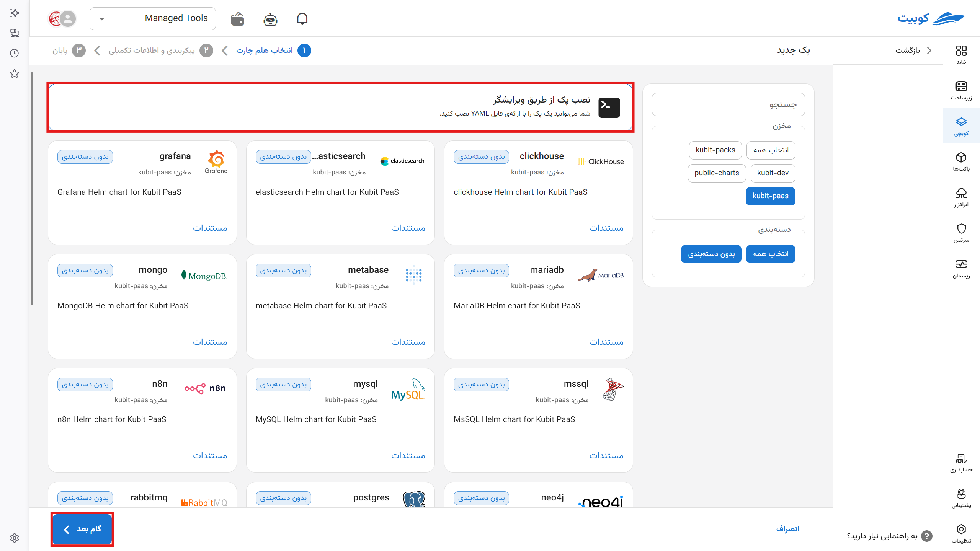Select the mysql chart name

pos(365,384)
